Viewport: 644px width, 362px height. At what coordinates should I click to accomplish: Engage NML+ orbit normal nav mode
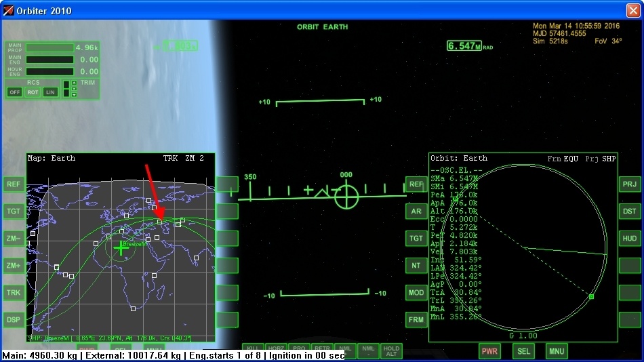coord(345,350)
